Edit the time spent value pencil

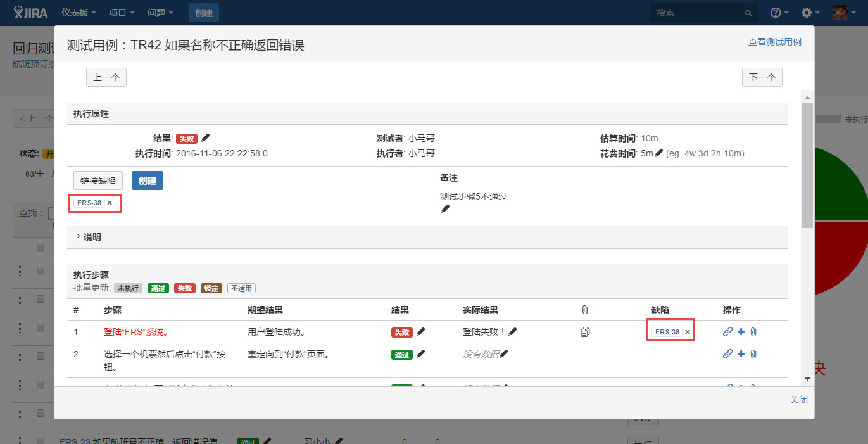coord(659,153)
